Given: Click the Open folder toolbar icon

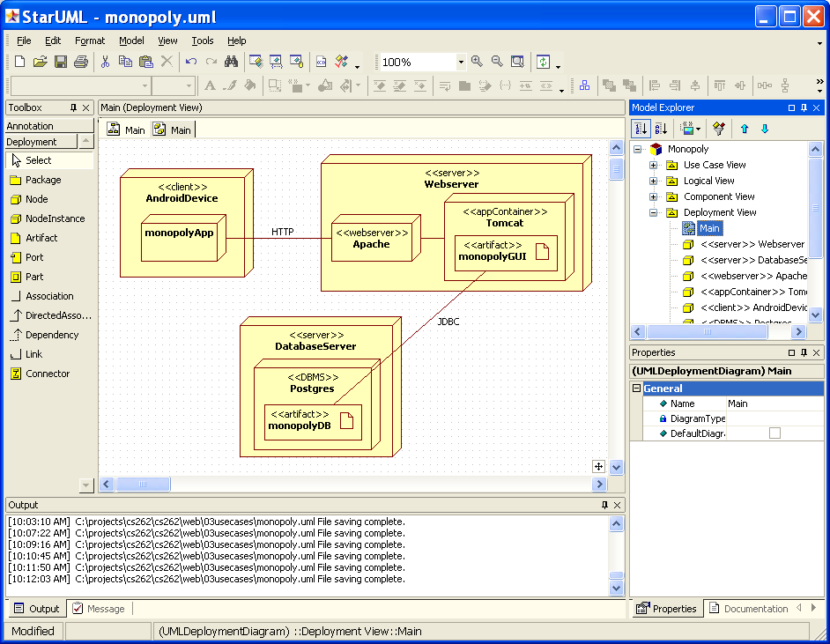Looking at the screenshot, I should [x=41, y=62].
